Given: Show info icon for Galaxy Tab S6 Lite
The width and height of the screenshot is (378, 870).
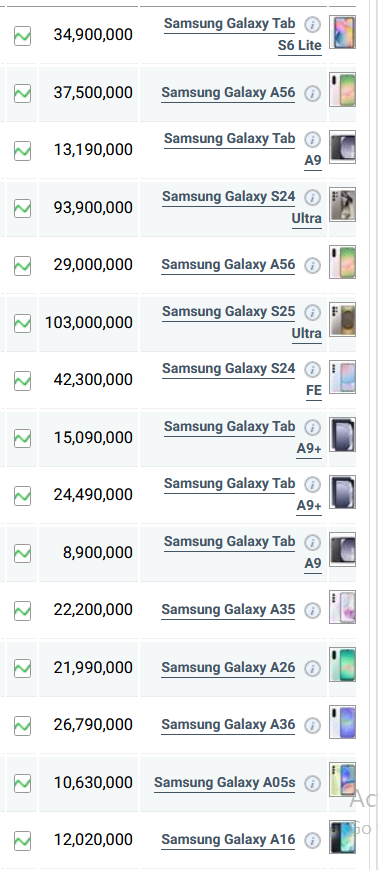Looking at the screenshot, I should click(x=313, y=24).
